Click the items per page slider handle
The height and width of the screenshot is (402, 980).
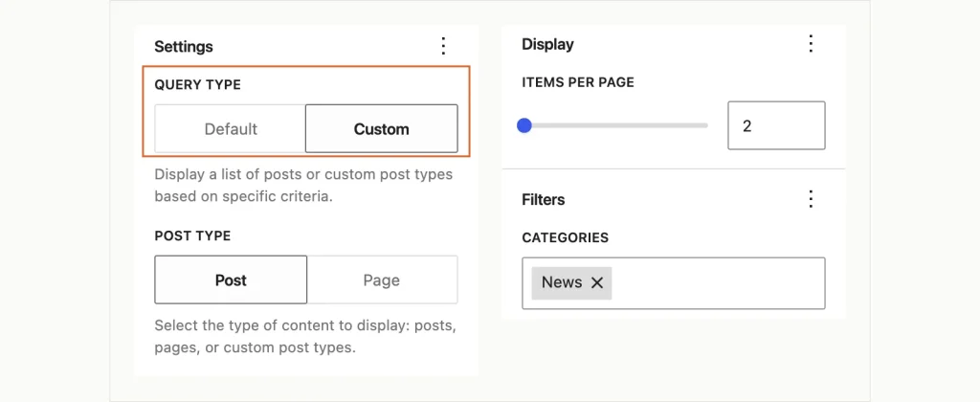[524, 125]
